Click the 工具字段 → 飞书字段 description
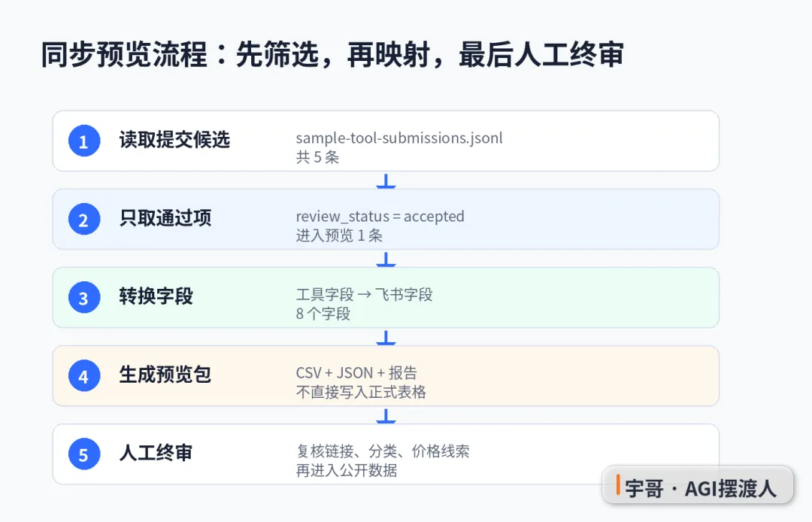812x522 pixels. tap(364, 295)
